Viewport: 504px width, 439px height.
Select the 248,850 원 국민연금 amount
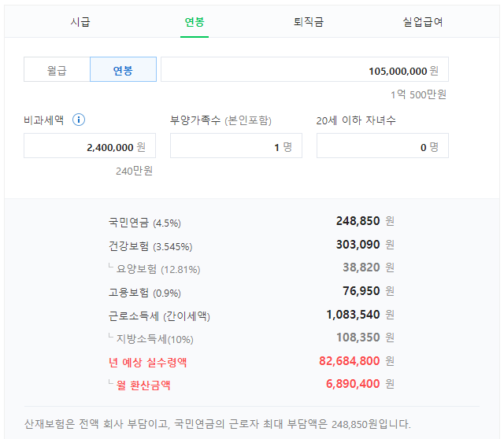click(365, 221)
